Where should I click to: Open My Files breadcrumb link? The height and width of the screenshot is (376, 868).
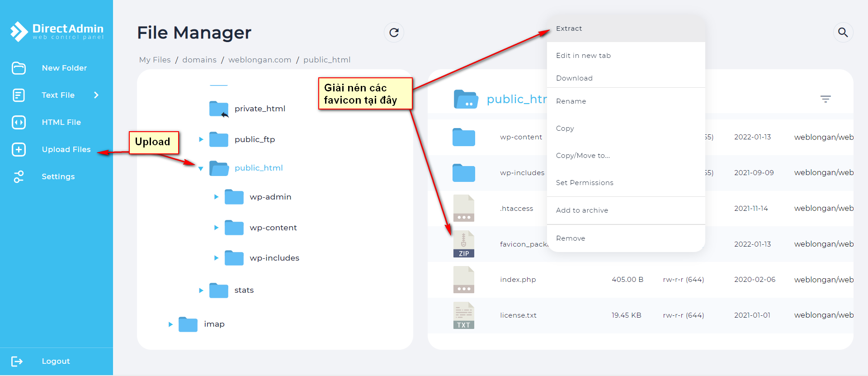(x=155, y=60)
